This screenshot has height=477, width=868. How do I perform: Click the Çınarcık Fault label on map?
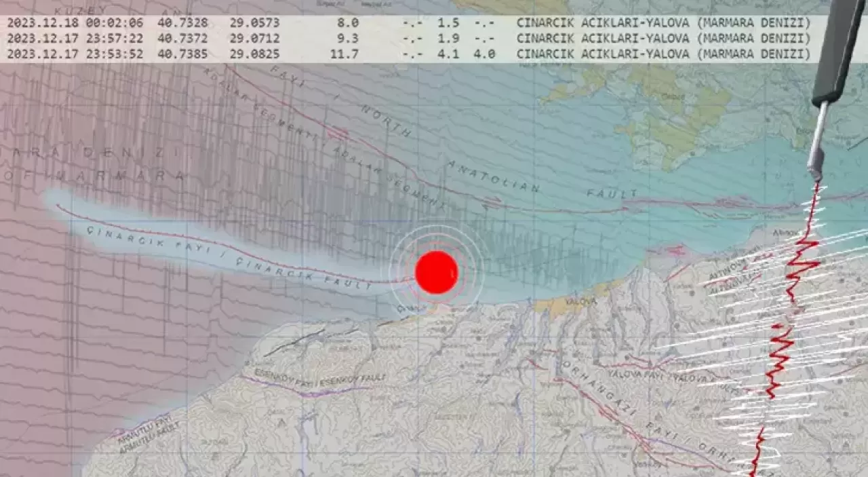(x=231, y=256)
